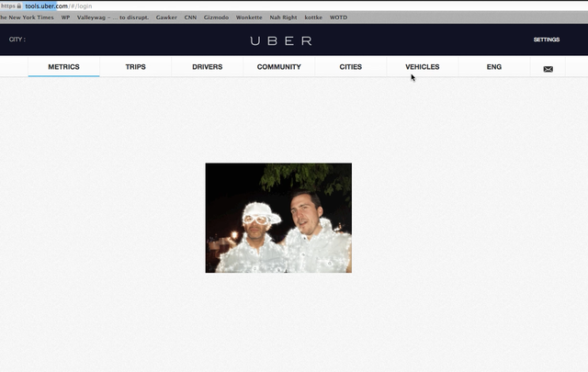
Task: Open the WP bookmark
Action: pyautogui.click(x=65, y=17)
